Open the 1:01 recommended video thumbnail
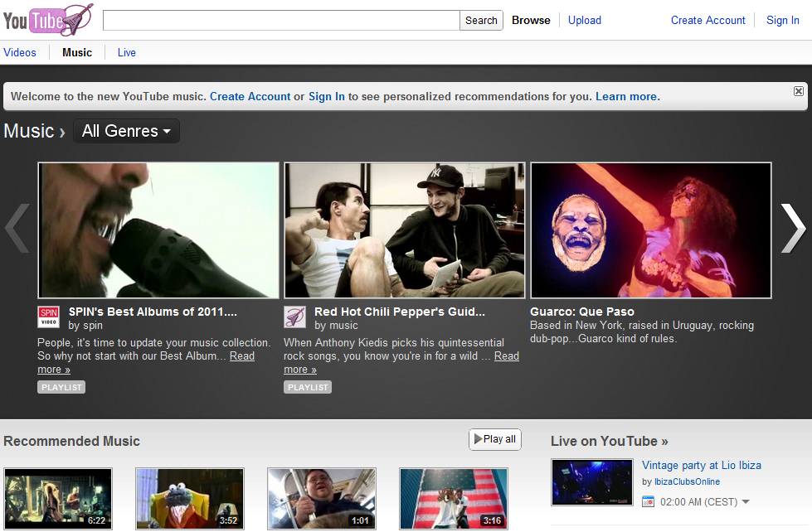 [x=322, y=499]
